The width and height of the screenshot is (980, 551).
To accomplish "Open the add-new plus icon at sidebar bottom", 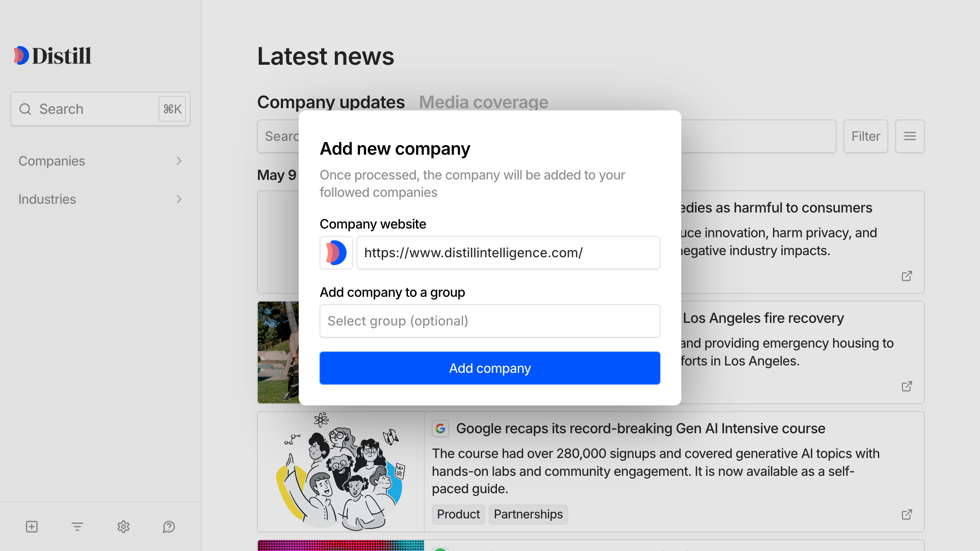I will pos(31,527).
